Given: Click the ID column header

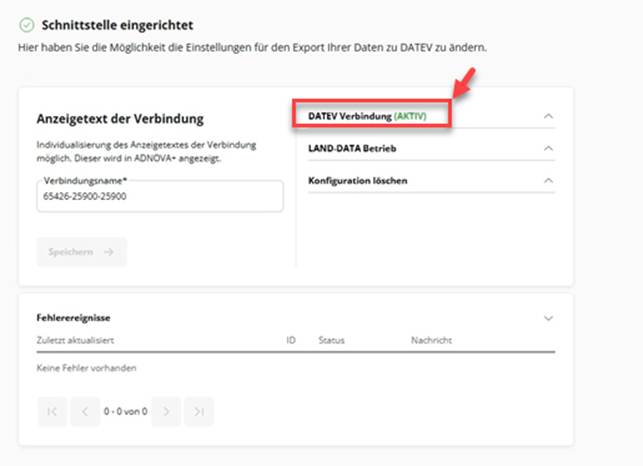Looking at the screenshot, I should coord(291,340).
